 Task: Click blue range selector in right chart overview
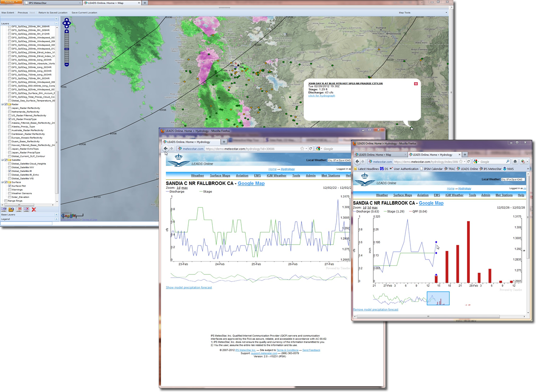point(438,298)
